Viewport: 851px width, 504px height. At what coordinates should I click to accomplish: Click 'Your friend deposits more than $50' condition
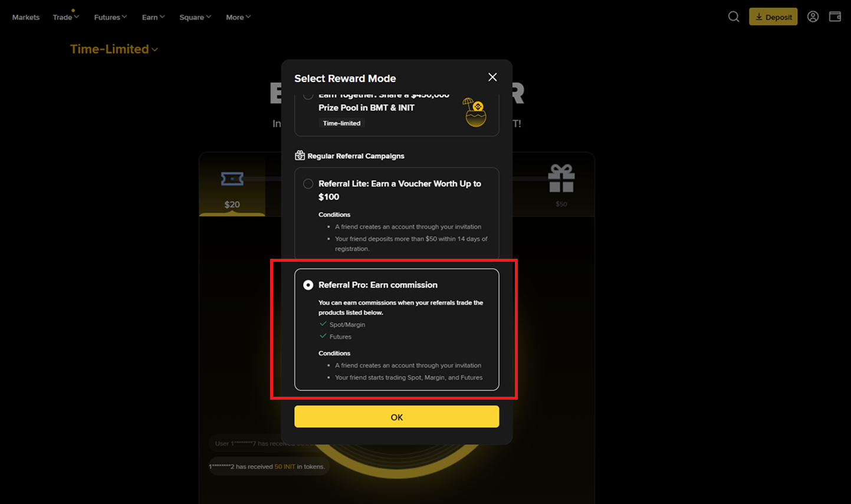point(411,243)
